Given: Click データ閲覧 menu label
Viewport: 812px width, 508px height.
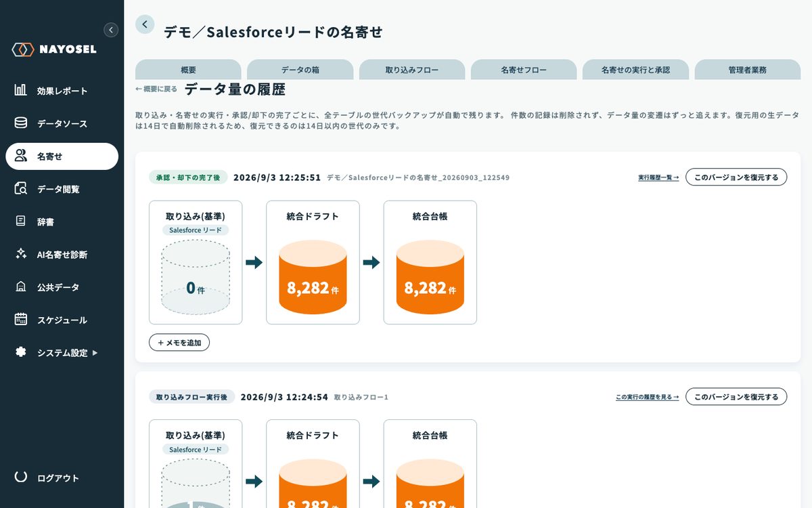Looking at the screenshot, I should [58, 189].
